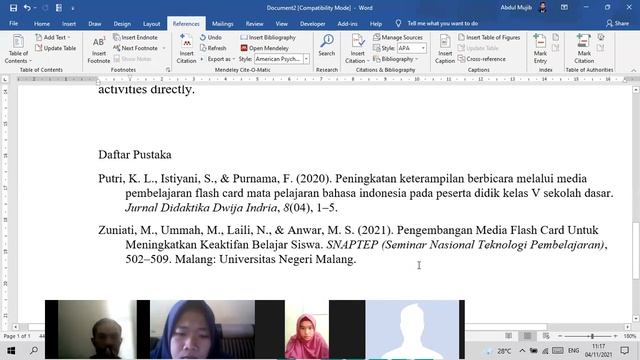This screenshot has height=360, width=640.
Task: Open the Insert Citation menu in Citations & Bibliography
Action: click(357, 49)
